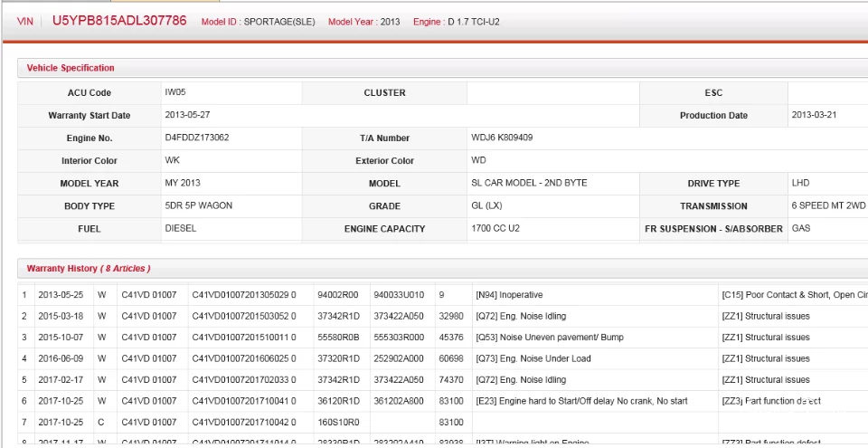Click claim number C41VD01007201710041 0
The height and width of the screenshot is (448, 868).
coord(243,401)
